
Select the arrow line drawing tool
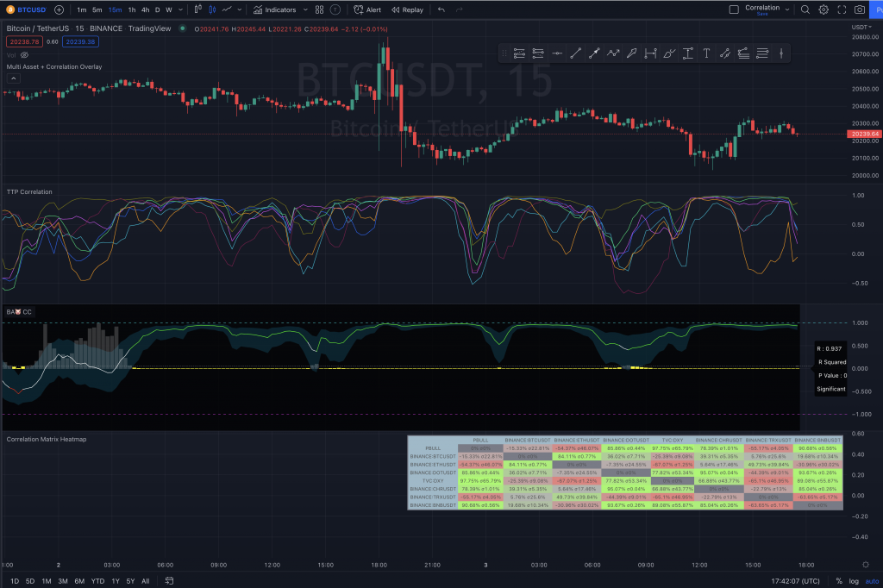pos(594,53)
